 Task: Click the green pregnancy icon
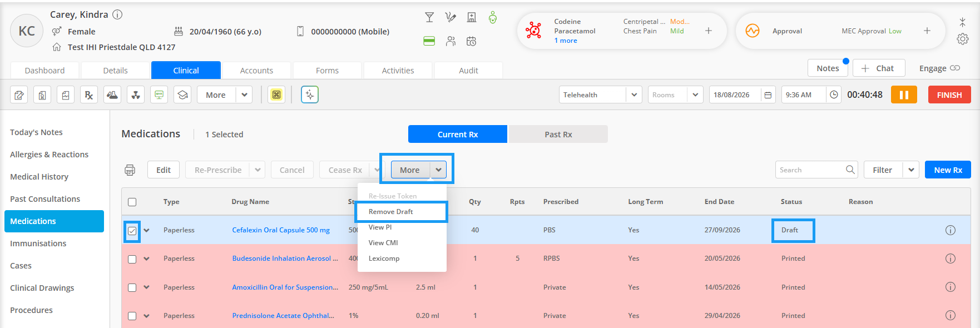(x=493, y=18)
